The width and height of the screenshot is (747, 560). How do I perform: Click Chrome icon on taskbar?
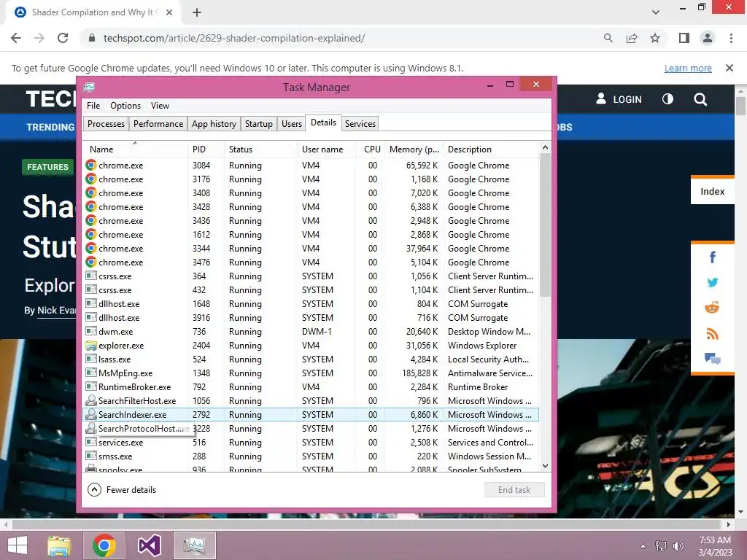click(104, 545)
